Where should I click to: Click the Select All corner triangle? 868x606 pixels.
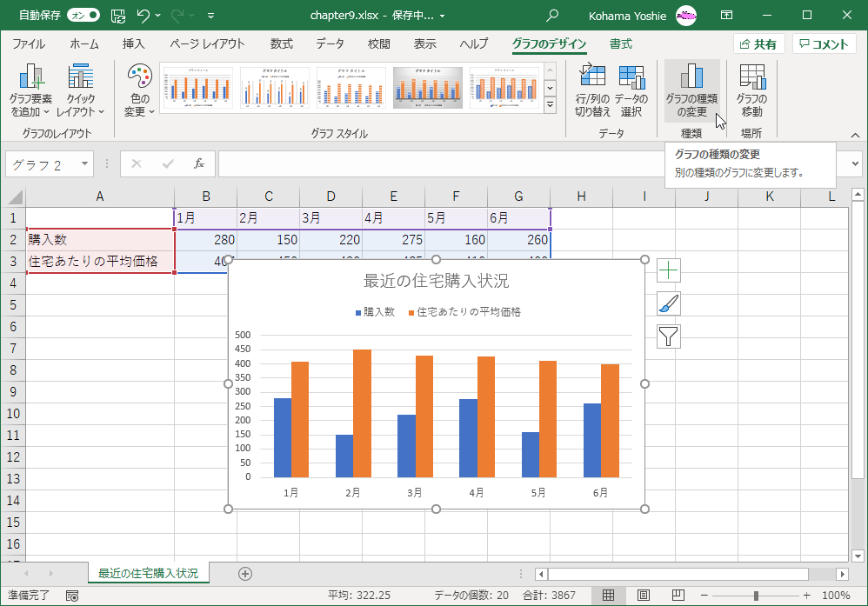pos(15,196)
